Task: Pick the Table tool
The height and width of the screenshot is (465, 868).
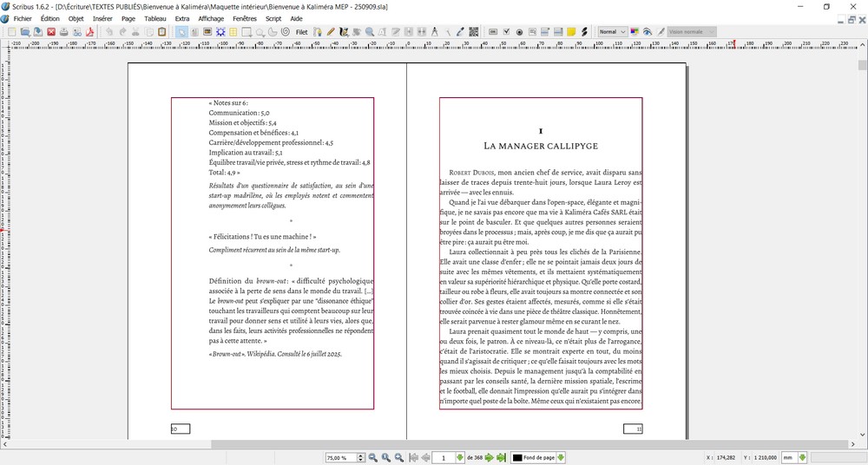Action: [x=233, y=31]
